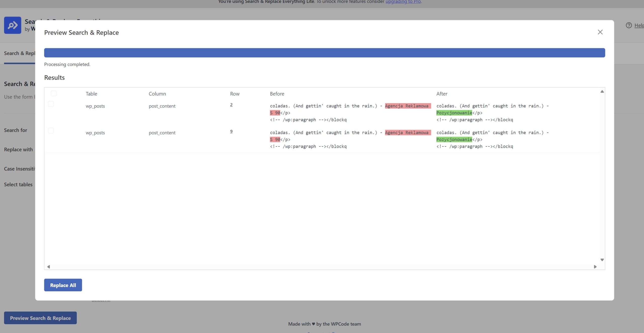Click the blue progress bar
This screenshot has height=333, width=644.
tap(325, 53)
